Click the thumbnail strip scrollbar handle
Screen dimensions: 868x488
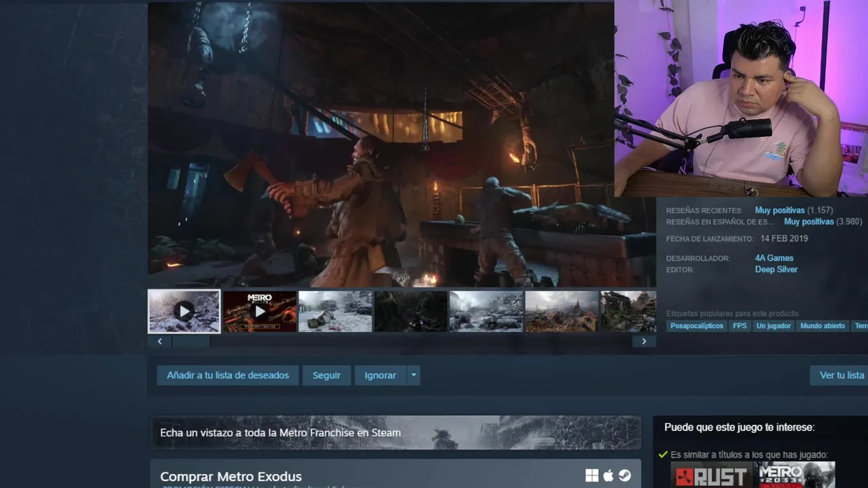click(191, 342)
